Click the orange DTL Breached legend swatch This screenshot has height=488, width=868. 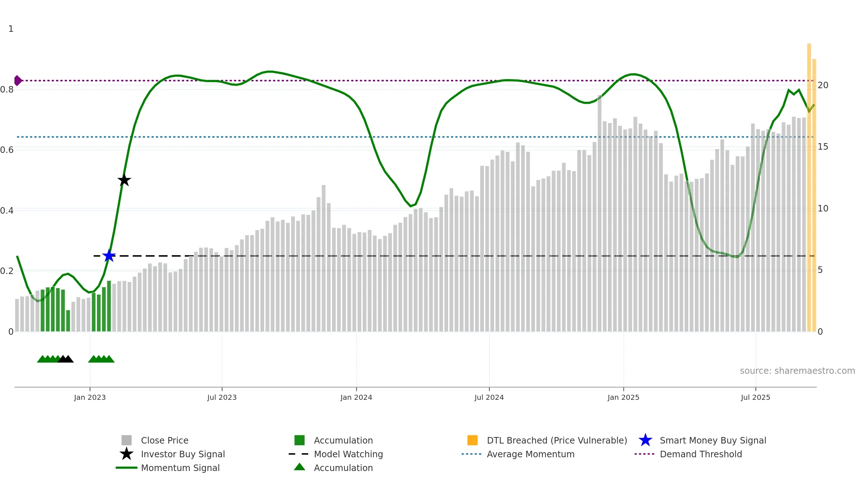pyautogui.click(x=472, y=440)
